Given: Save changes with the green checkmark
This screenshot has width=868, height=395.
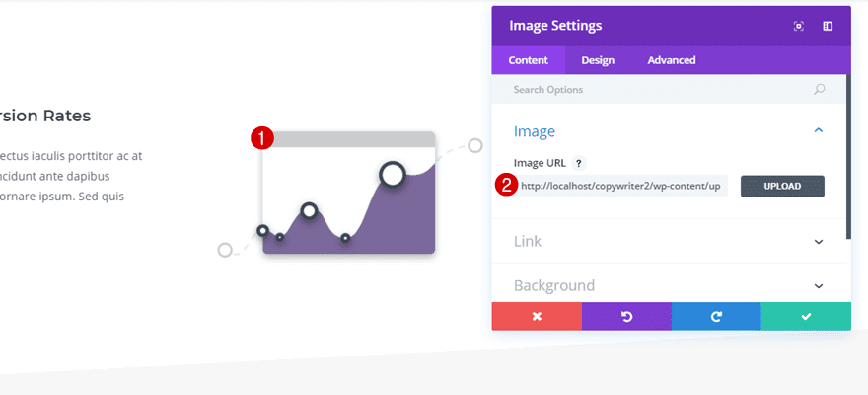Looking at the screenshot, I should [x=806, y=316].
